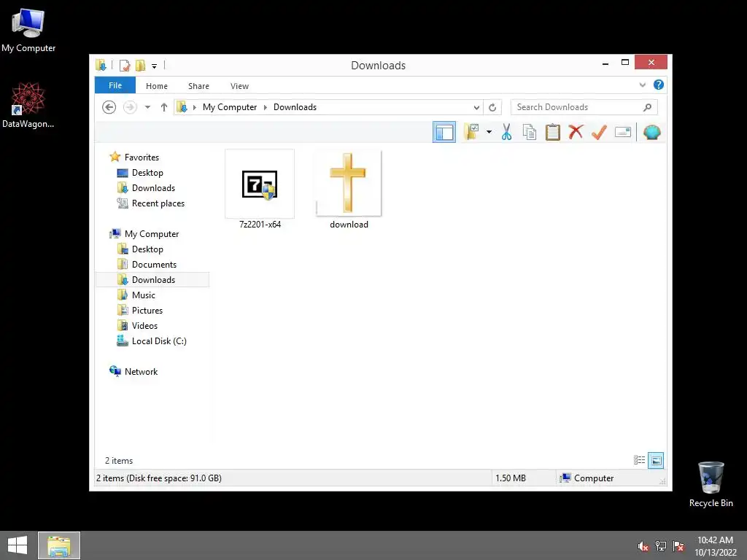The width and height of the screenshot is (747, 560).
Task: Open Documents in navigation pane
Action: click(x=154, y=264)
